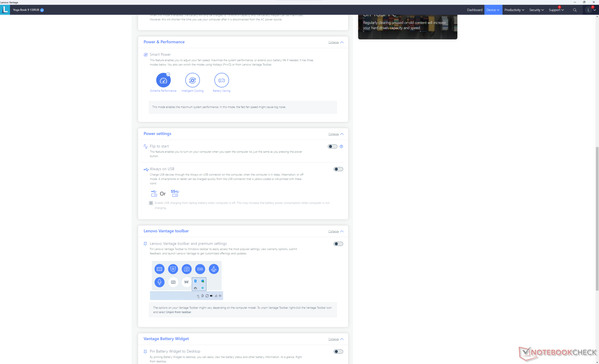Open the hard drive cleanup promo card
Image resolution: width=599 pixels, height=364 pixels.
[407, 27]
